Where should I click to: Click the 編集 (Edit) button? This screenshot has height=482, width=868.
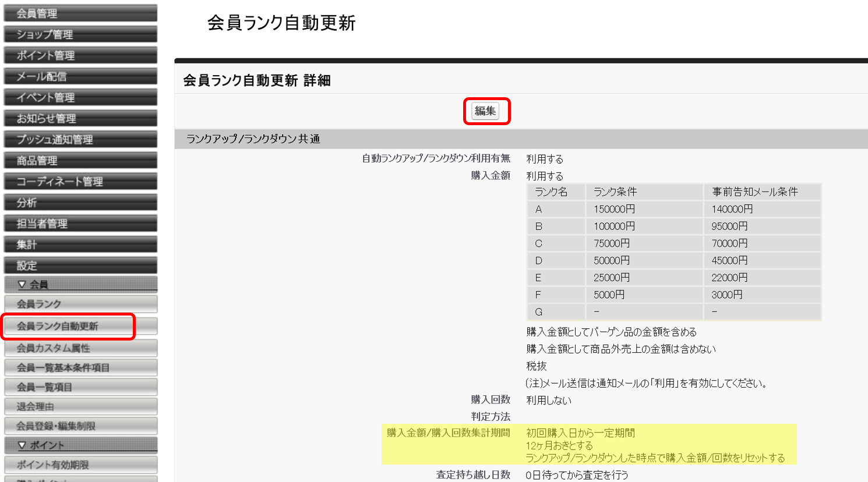click(x=486, y=111)
